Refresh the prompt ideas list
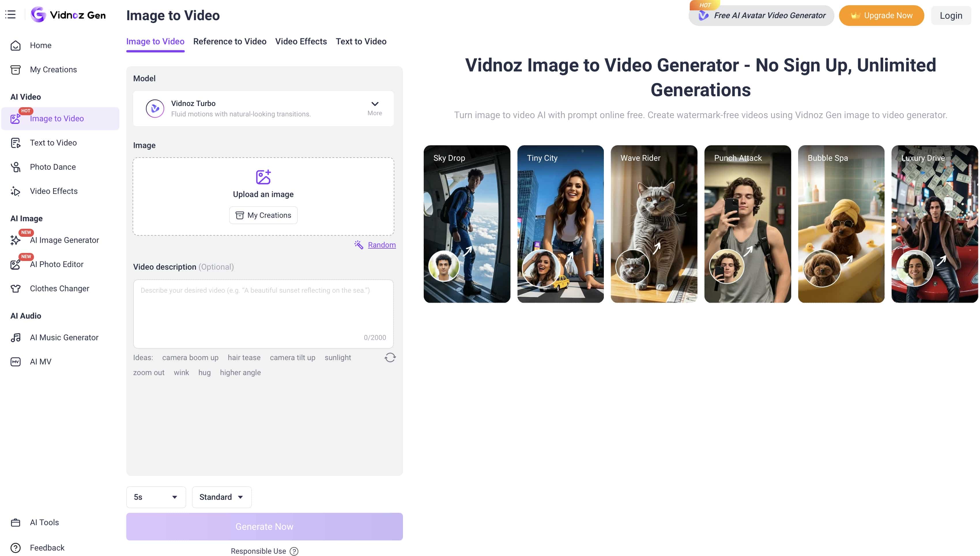980x556 pixels. [x=390, y=358]
